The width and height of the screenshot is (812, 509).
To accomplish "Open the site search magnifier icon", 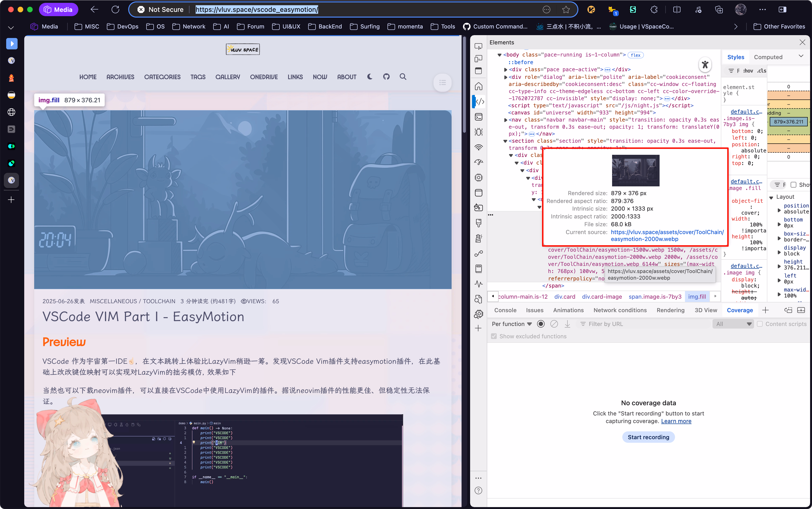I will pos(403,77).
